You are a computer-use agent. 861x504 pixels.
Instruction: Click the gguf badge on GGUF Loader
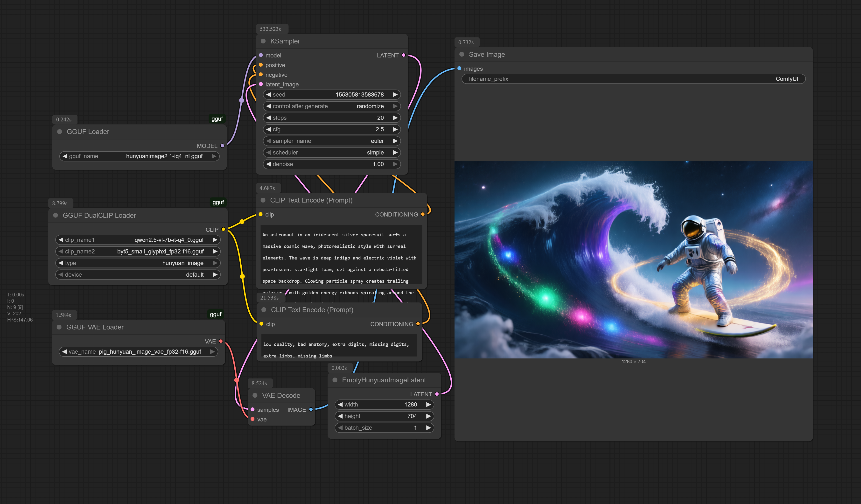[x=217, y=119]
